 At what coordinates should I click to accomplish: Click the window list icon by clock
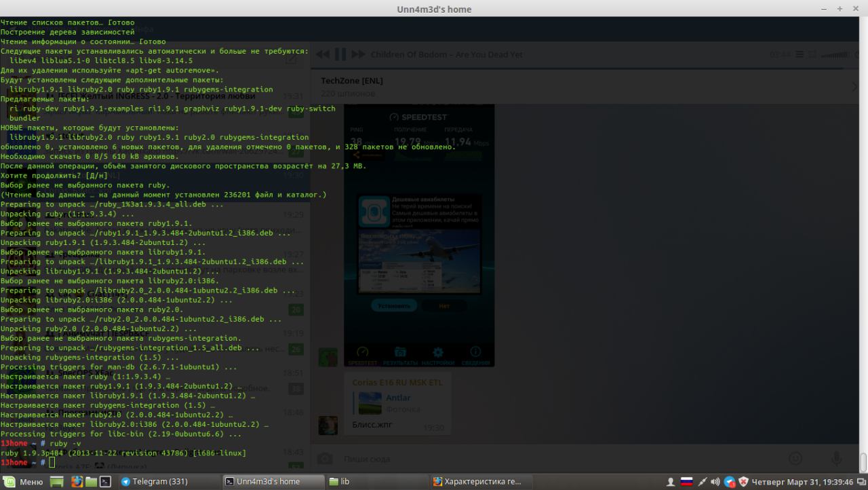(x=860, y=482)
